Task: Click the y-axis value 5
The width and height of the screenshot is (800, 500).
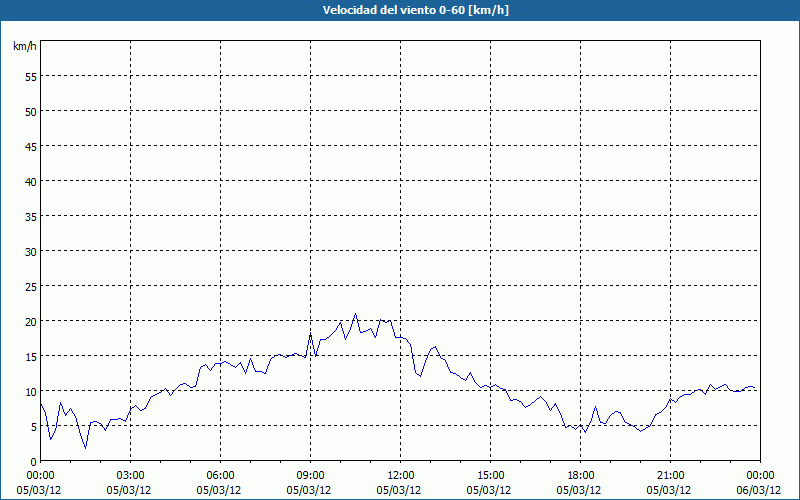Action: click(x=34, y=427)
